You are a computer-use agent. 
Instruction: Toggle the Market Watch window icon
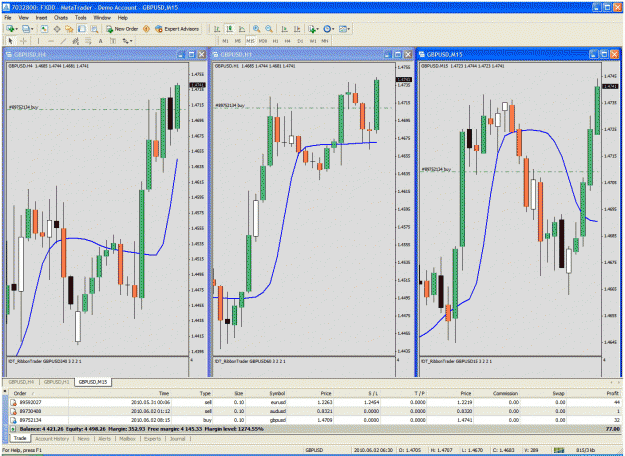tap(44, 29)
